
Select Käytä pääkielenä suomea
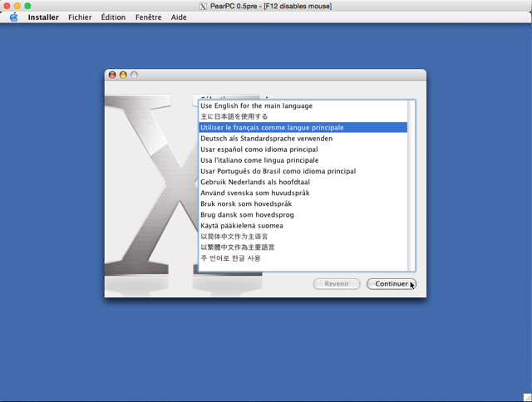[x=303, y=225]
